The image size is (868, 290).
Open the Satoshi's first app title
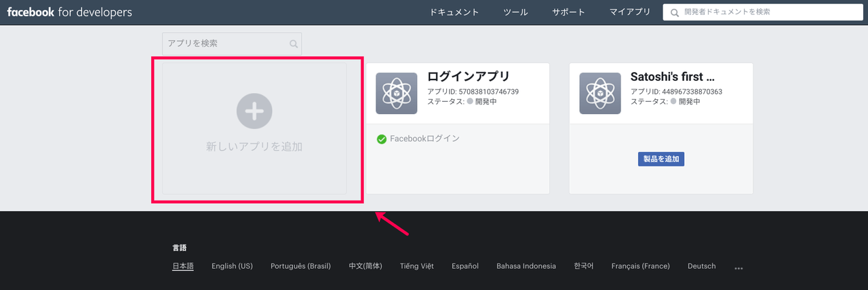click(673, 76)
